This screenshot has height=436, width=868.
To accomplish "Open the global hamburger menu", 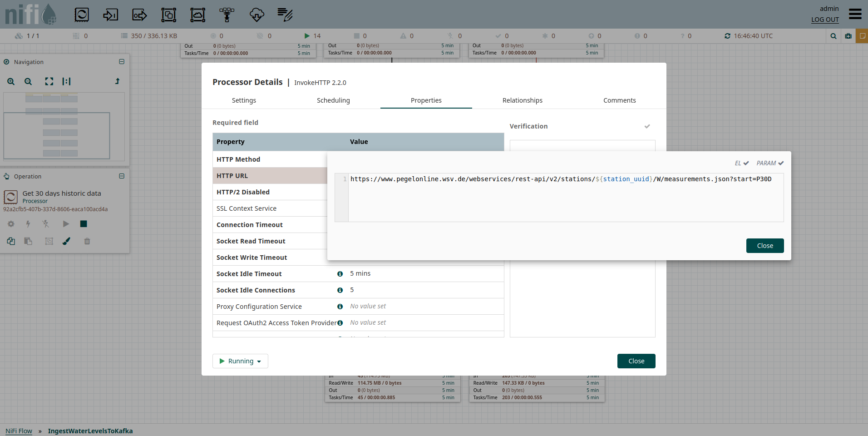I will (x=855, y=14).
